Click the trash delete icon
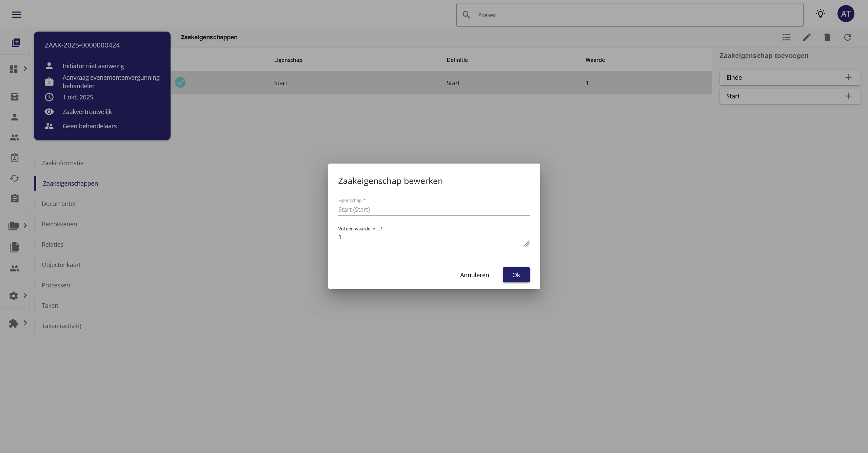This screenshot has width=868, height=453. click(827, 37)
